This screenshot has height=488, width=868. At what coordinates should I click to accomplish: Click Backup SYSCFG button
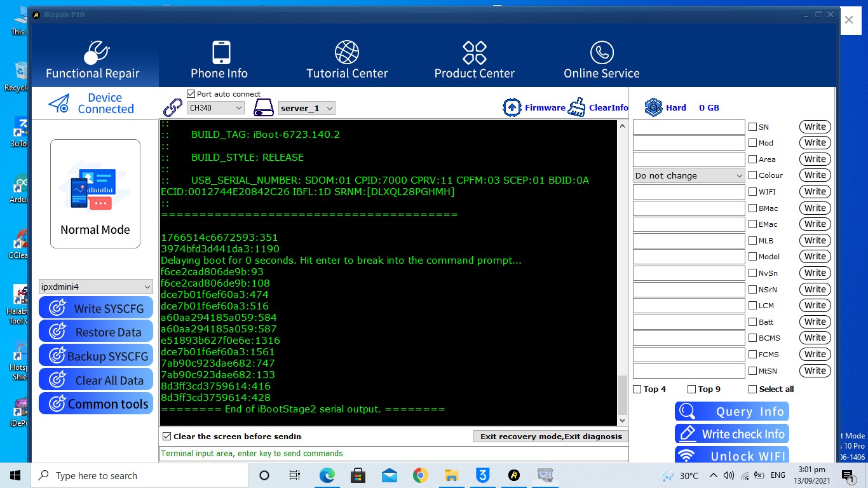coord(96,356)
